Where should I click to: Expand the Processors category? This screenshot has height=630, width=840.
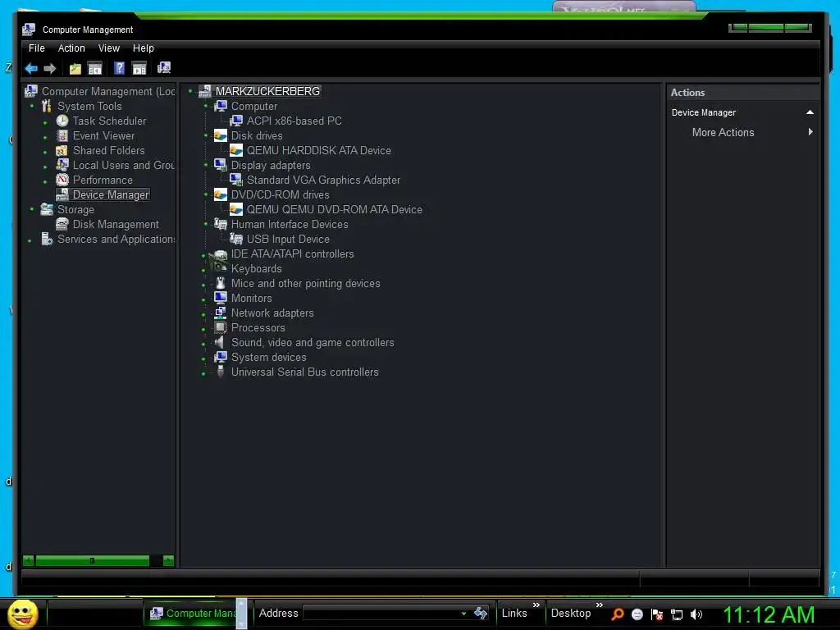(203, 330)
